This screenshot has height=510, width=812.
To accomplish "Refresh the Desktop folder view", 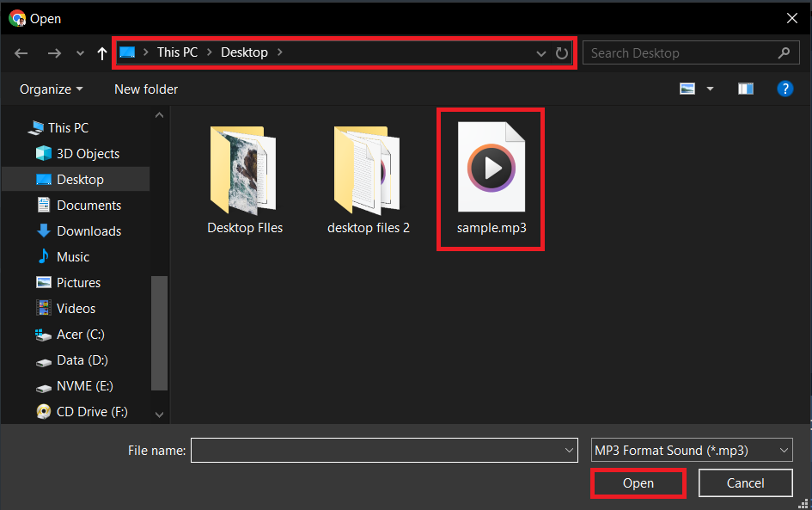I will pos(562,52).
